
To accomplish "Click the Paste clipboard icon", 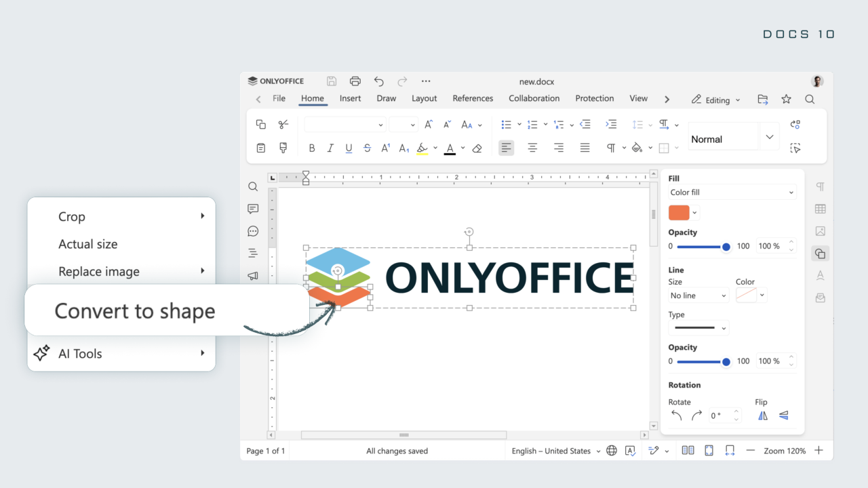I will (261, 148).
